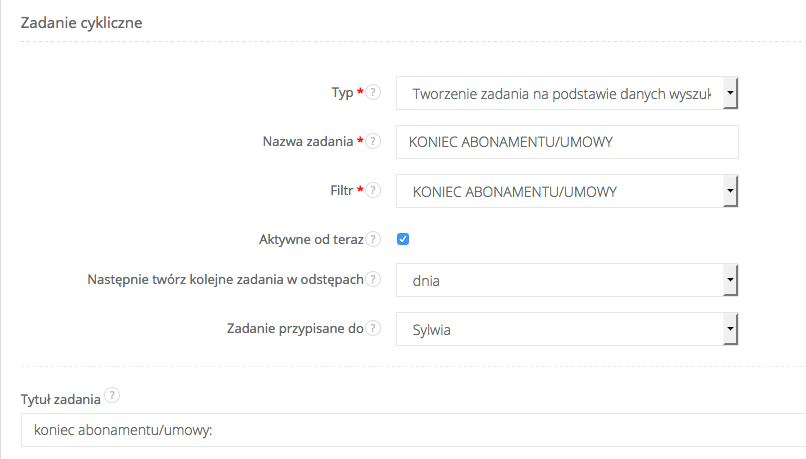Open the assignee dropdown showing Sylwia
Viewport: 806px width, 459px height.
(x=567, y=329)
